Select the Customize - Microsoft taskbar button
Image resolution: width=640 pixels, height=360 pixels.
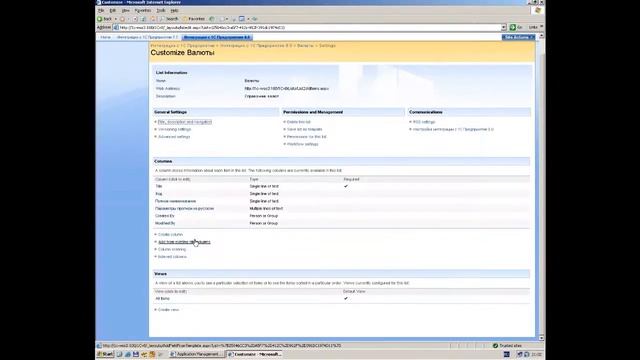click(x=254, y=354)
